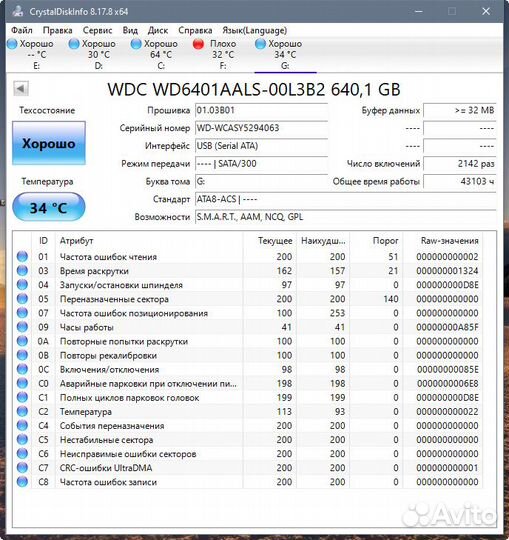Click the Порог column header
Viewport: 509px width, 540px height.
376,240
